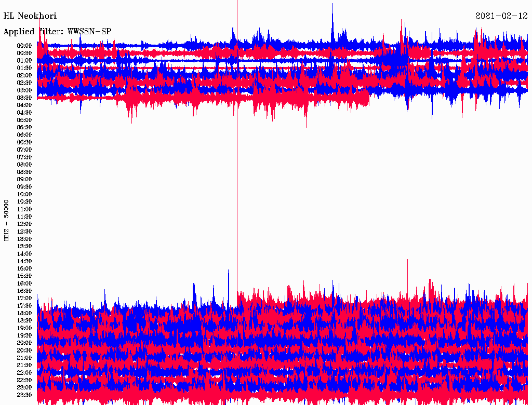The image size is (532, 405).
Task: Select the 02:30 time row label
Action: coord(24,83)
